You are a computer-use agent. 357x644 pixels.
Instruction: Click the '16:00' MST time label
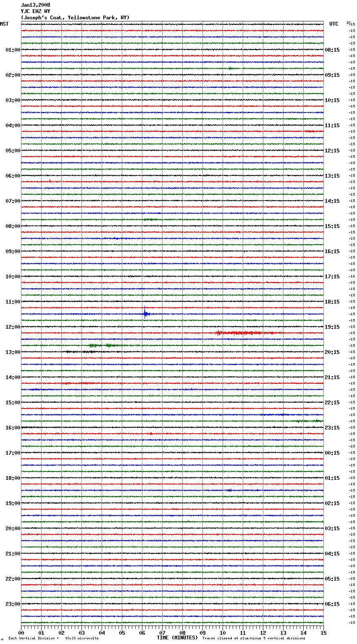(x=13, y=428)
